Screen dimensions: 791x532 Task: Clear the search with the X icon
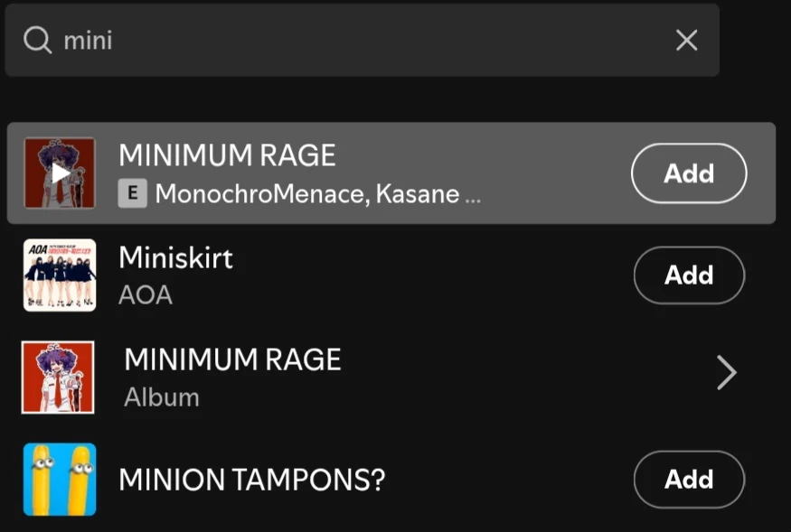click(686, 40)
